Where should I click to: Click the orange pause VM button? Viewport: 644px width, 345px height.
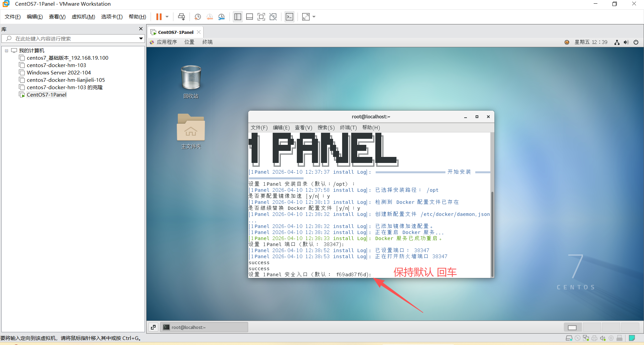pos(159,17)
